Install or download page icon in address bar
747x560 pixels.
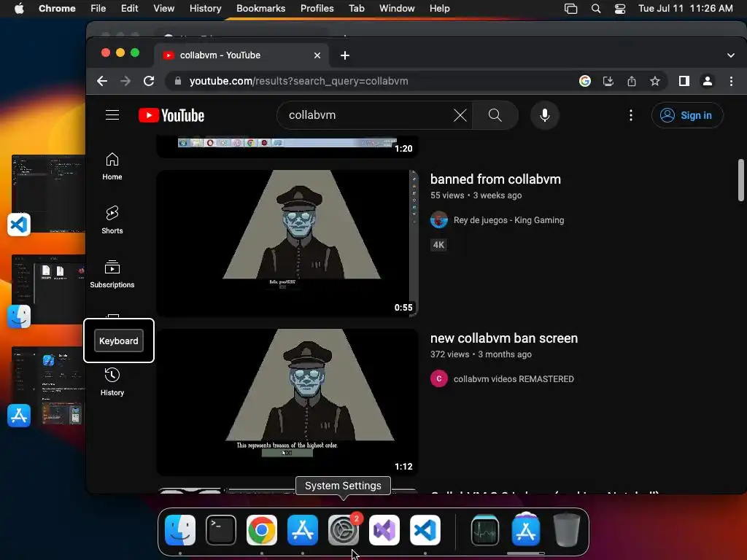point(608,81)
